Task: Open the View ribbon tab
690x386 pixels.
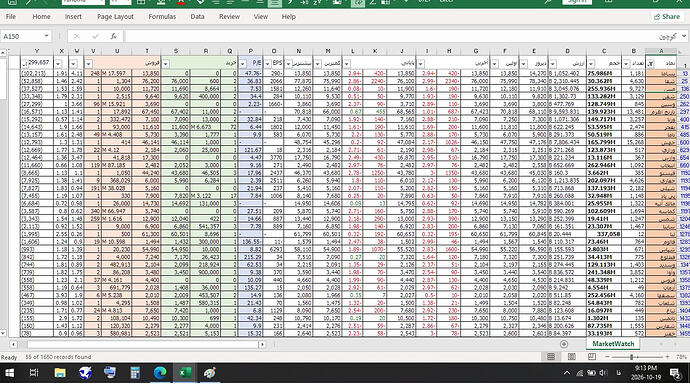Action: pyautogui.click(x=261, y=17)
